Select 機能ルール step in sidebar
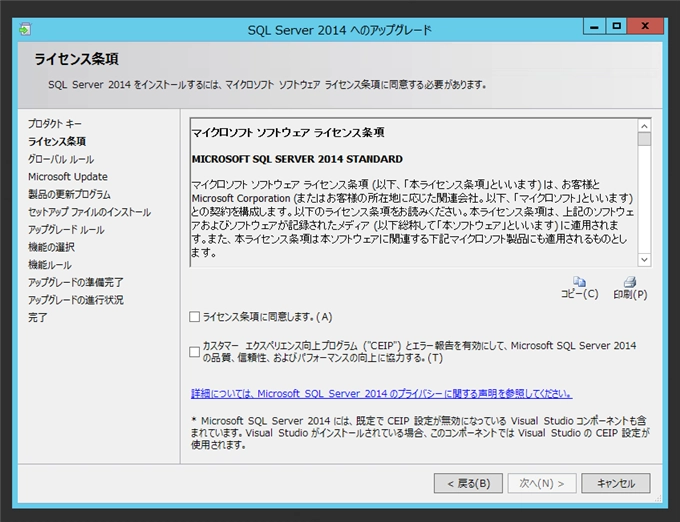This screenshot has height=522, width=680. [x=50, y=265]
